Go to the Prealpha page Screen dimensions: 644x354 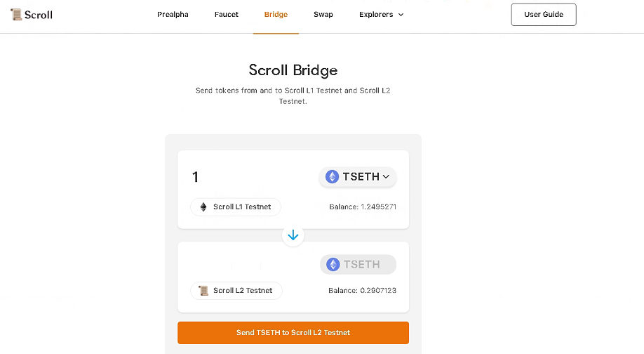tap(173, 14)
